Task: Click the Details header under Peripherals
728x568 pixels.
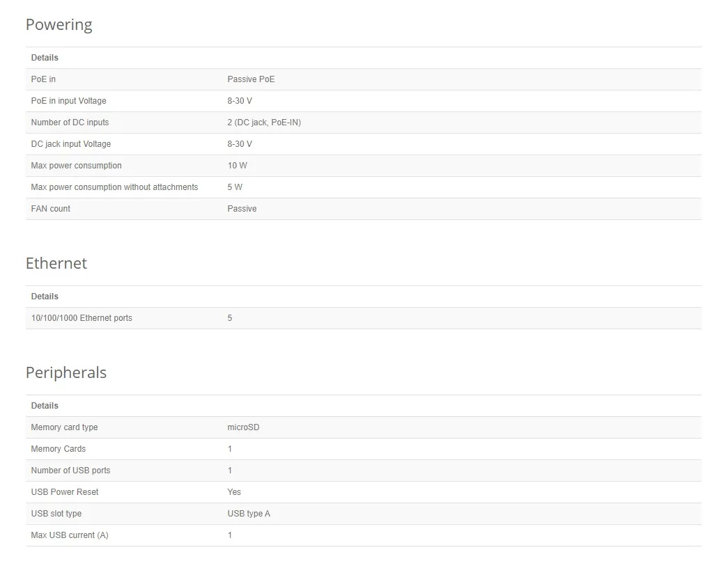Action: pos(45,406)
